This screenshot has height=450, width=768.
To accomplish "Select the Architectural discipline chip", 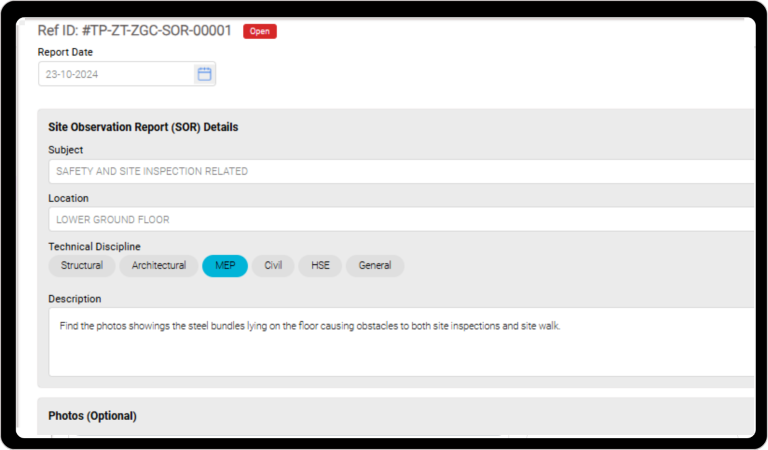I will pos(159,266).
